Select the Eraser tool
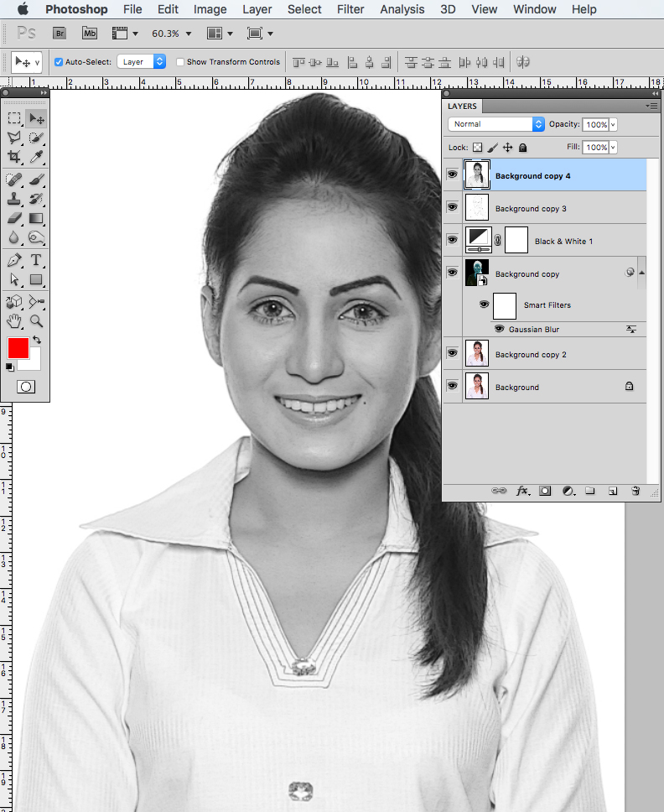This screenshot has height=812, width=664. point(14,218)
